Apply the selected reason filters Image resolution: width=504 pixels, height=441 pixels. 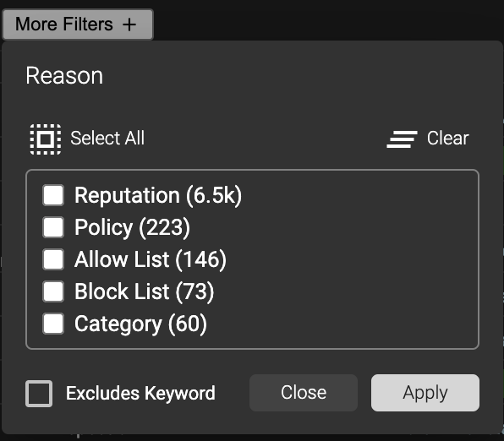425,393
